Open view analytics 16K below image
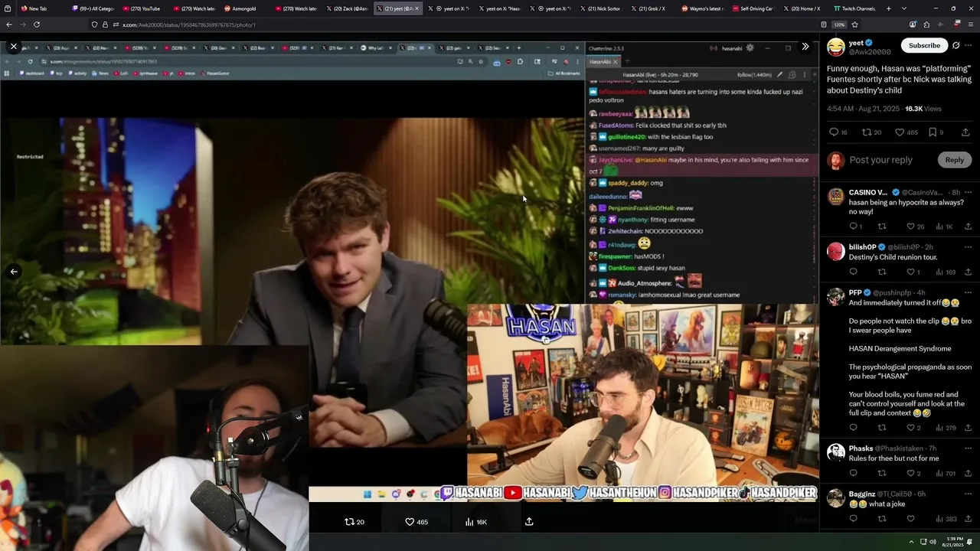 point(475,522)
